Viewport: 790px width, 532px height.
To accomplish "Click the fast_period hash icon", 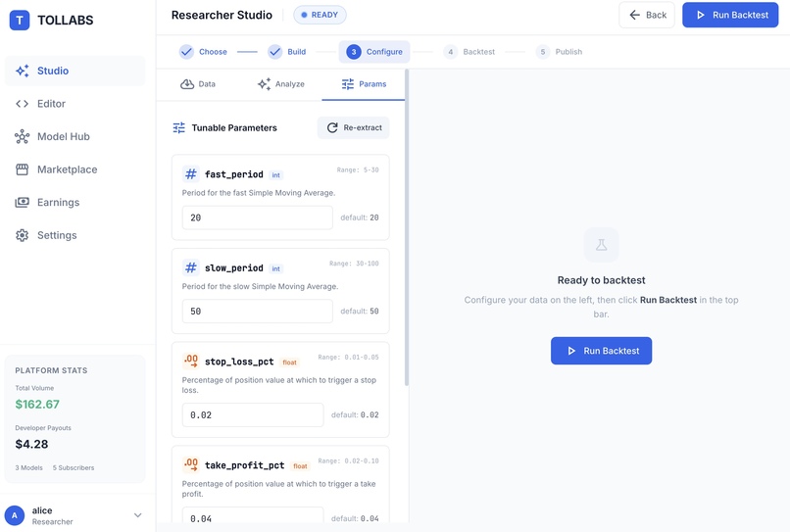I will coord(191,174).
